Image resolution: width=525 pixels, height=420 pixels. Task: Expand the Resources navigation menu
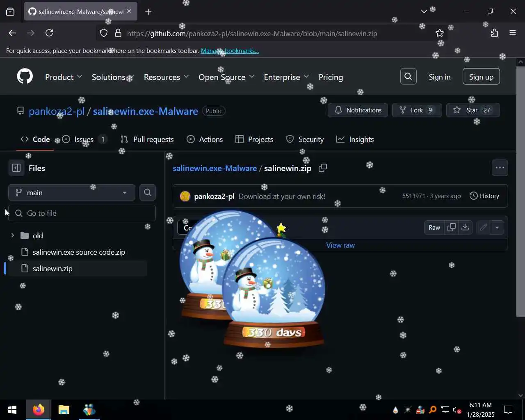[166, 77]
